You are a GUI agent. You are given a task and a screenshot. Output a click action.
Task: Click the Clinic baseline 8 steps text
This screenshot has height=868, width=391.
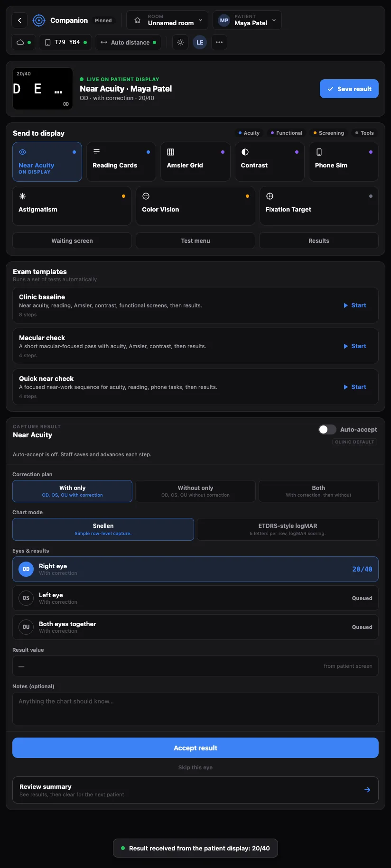28,314
